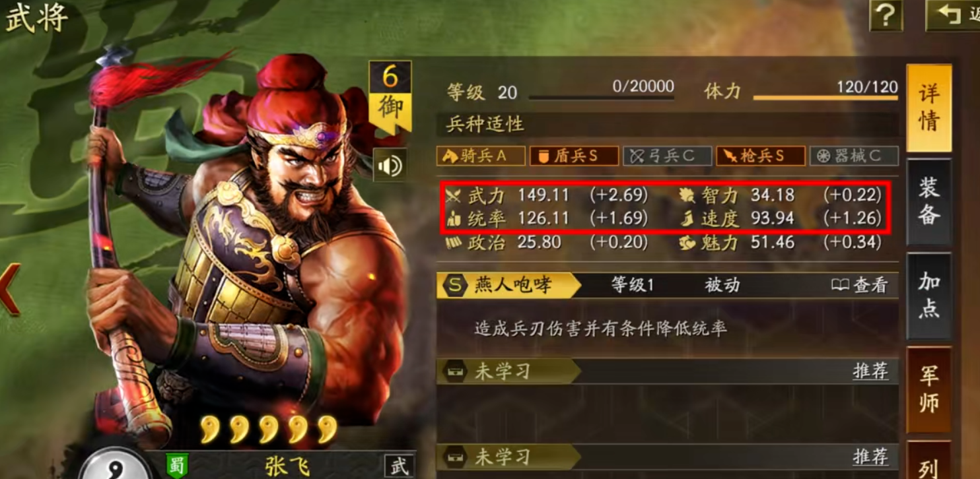Click the back arrow return button
The image size is (980, 479).
953,15
